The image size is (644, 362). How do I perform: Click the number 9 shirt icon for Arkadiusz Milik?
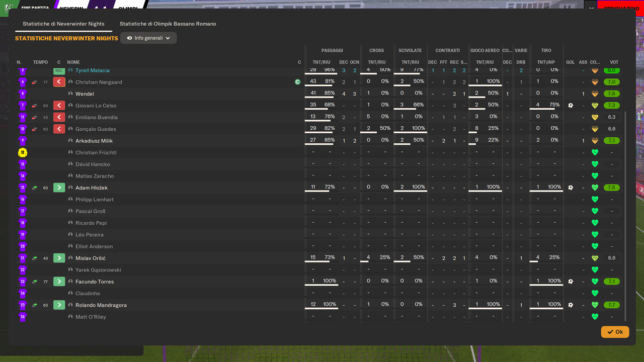[x=23, y=141]
